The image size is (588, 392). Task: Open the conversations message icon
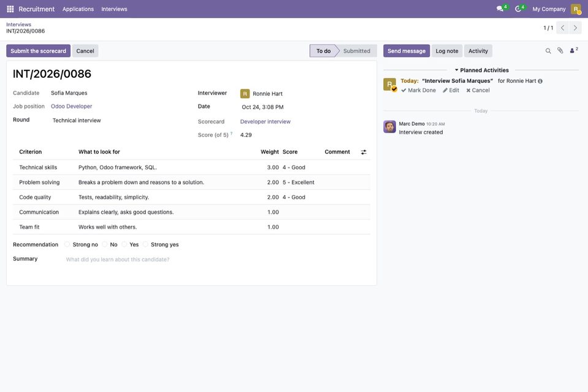click(x=500, y=9)
